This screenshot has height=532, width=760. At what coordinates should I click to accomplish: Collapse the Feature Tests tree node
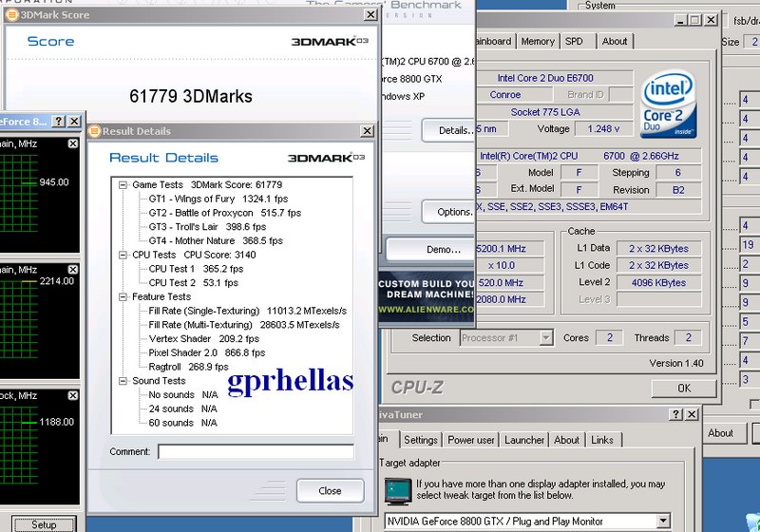pos(123,297)
